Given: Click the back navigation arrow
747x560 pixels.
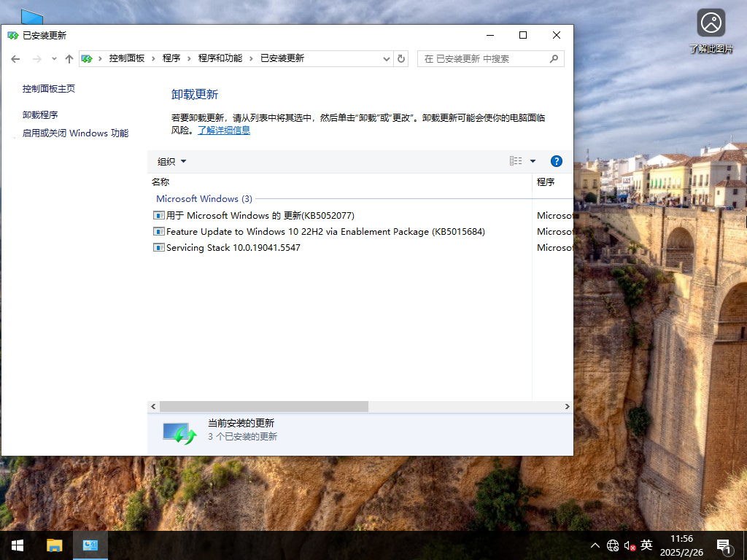Looking at the screenshot, I should (15, 58).
